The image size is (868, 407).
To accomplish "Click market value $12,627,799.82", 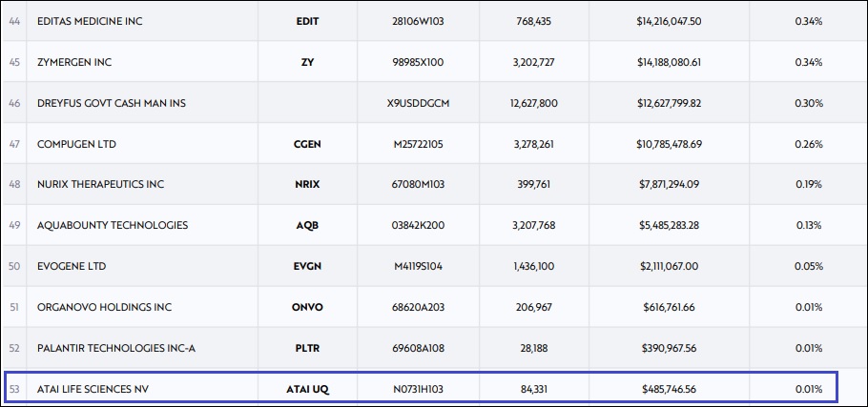I will click(669, 103).
